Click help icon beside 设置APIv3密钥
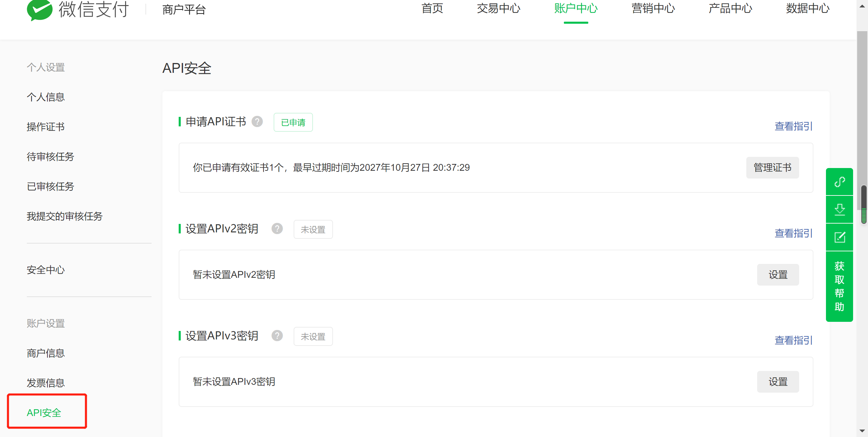Screen dimensions: 868x437 (277, 336)
